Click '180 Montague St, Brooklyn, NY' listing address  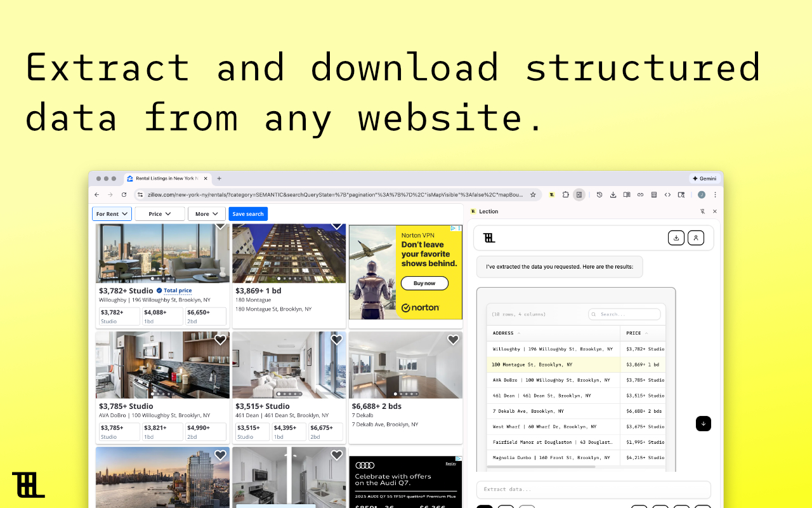273,309
